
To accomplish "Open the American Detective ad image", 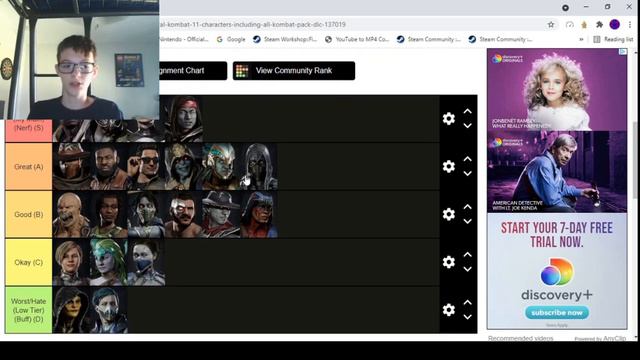I will click(557, 171).
